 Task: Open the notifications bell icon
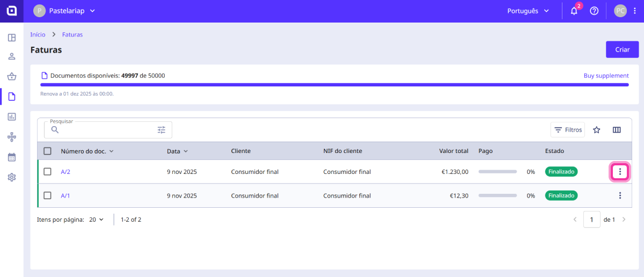pos(574,11)
